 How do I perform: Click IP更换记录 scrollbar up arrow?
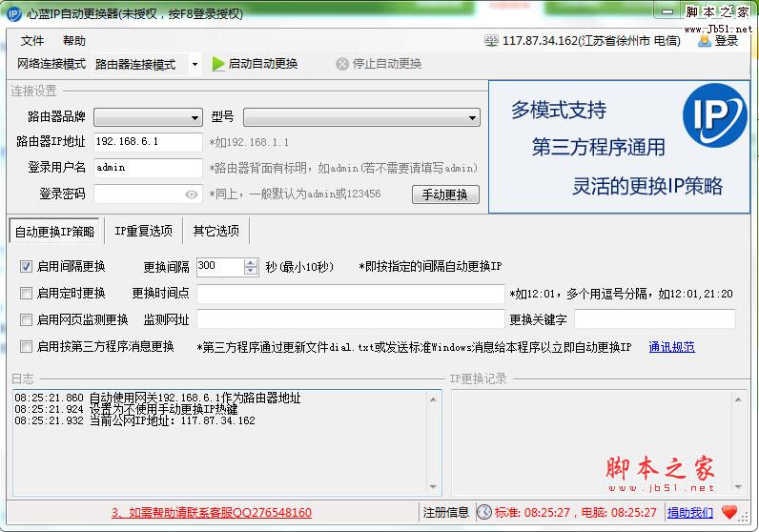[738, 399]
